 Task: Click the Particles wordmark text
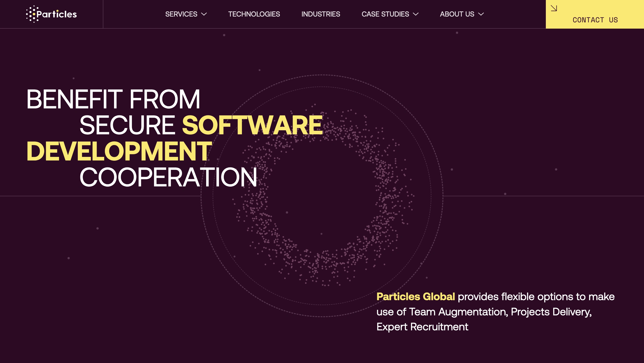[57, 14]
